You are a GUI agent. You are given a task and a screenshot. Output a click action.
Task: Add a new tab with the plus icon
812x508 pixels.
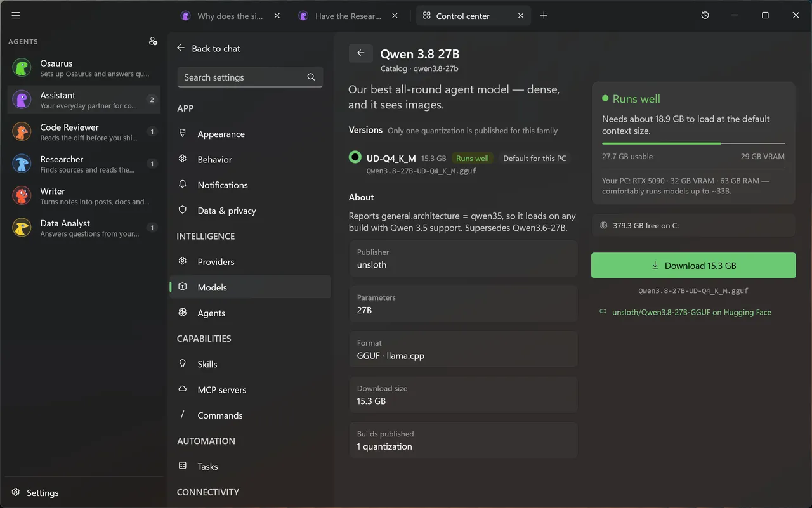pos(544,15)
